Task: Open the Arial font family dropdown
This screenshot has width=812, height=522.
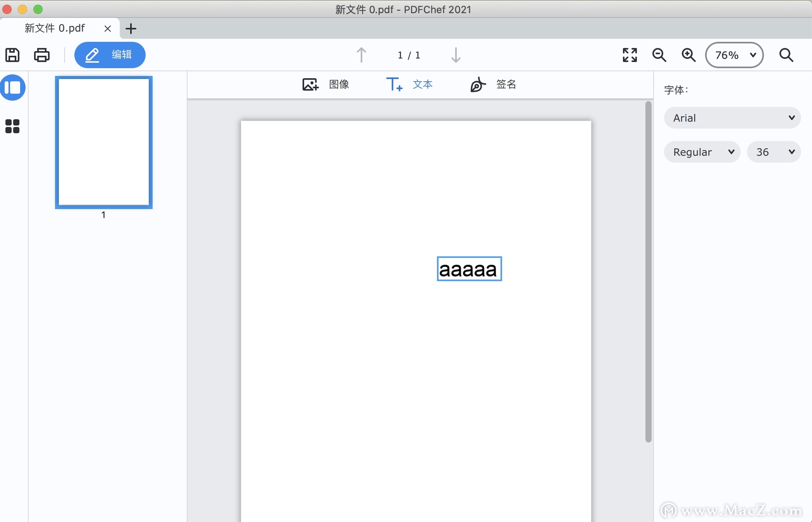Action: pos(732,118)
